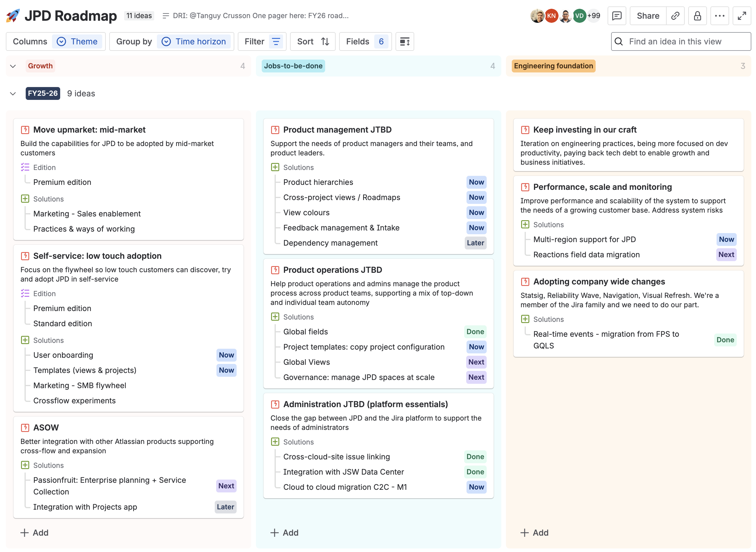
Task: Click the sort arrows icon
Action: [x=325, y=41]
